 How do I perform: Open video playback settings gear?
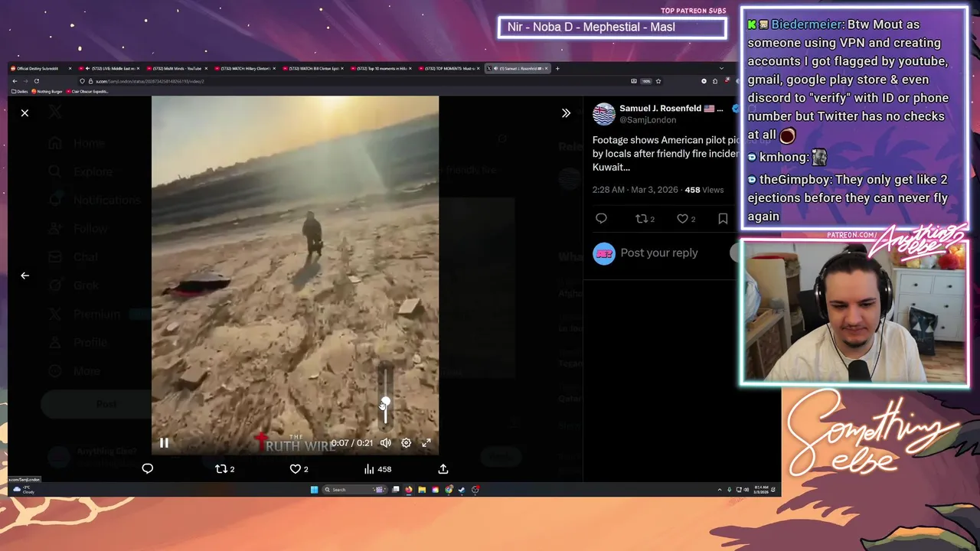click(x=406, y=442)
